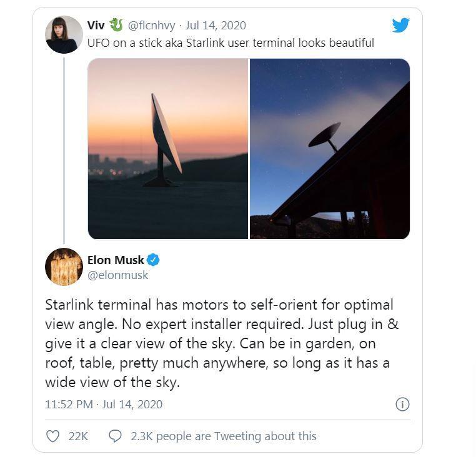This screenshot has height=457, width=476.
Task: Click the 11:52 PM · Jul 14, 2020 timestamp
Action: click(x=104, y=405)
